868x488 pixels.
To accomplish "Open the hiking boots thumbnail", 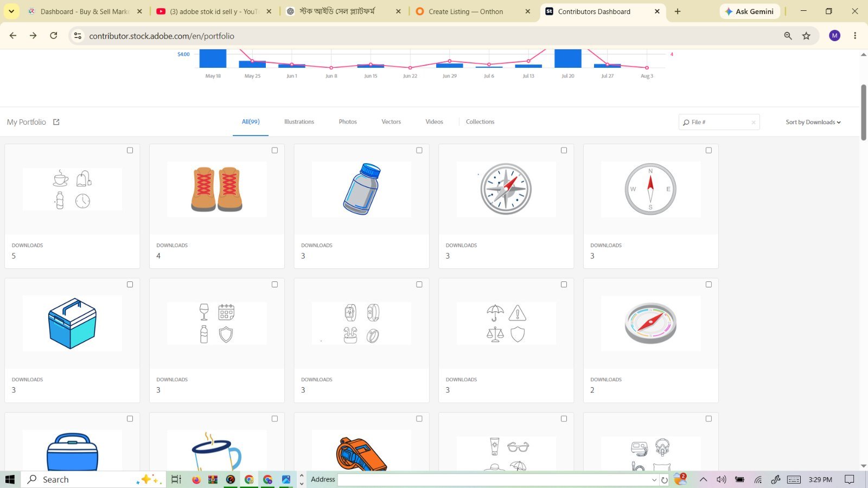I will point(216,189).
